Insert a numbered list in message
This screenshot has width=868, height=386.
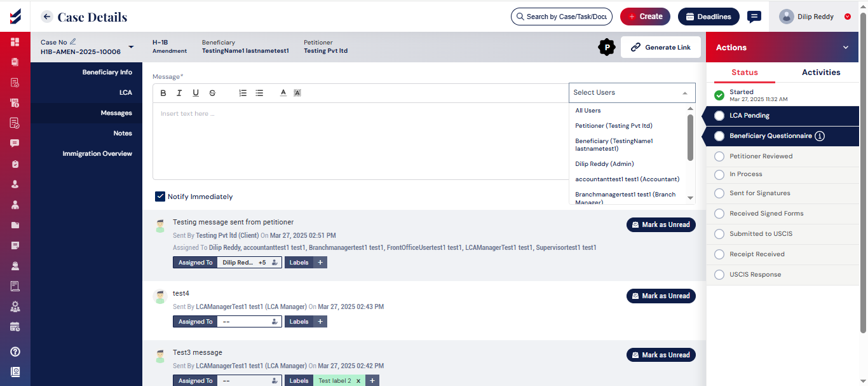point(243,93)
